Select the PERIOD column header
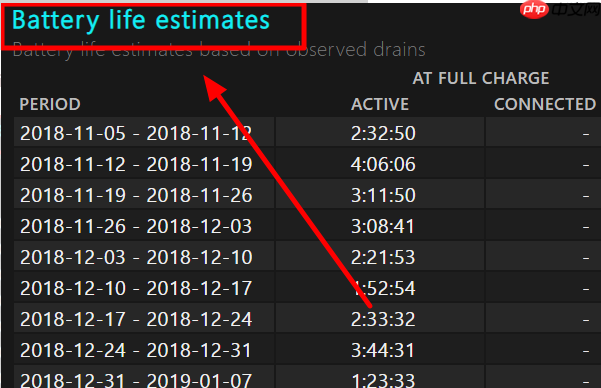Screen dimensions: 601x388 (x=50, y=104)
